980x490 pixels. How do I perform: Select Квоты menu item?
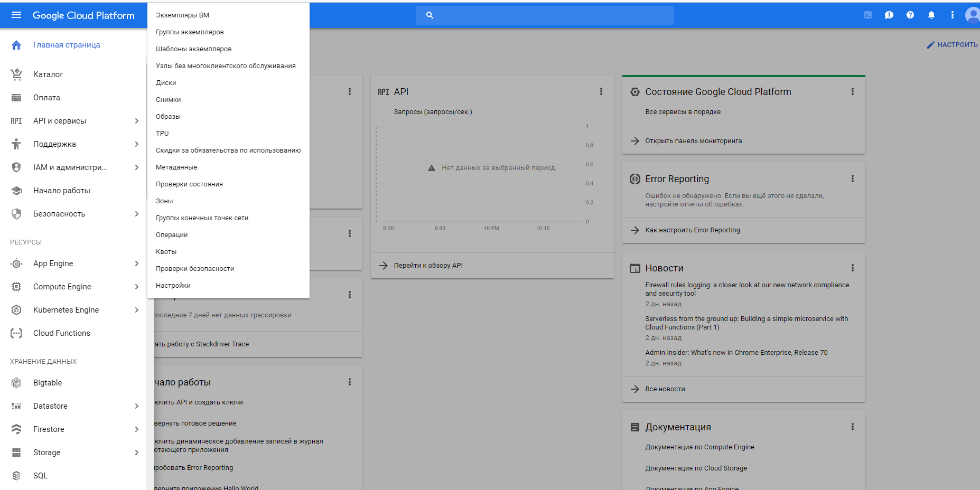228,252
